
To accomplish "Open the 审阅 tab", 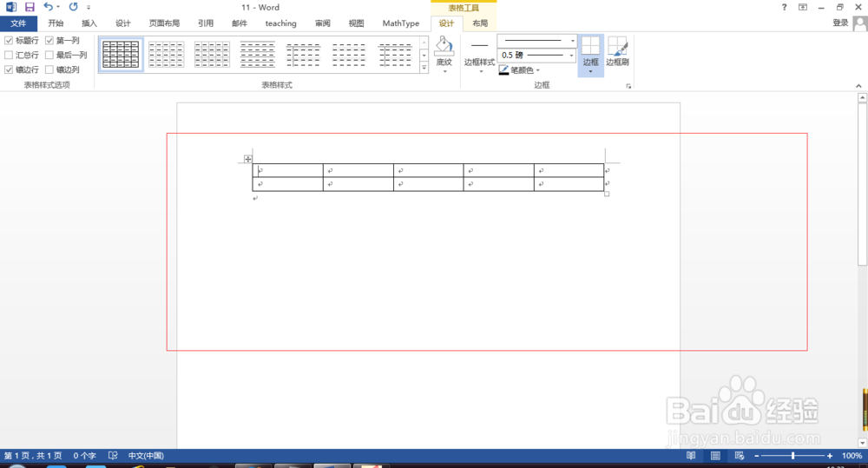I will point(323,23).
